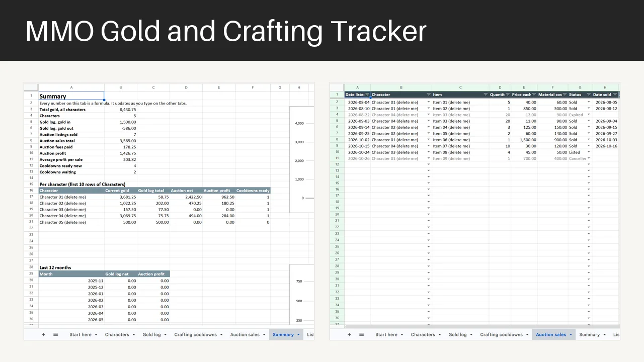Viewport: 644px width, 362px height.
Task: Open filter icon on Date listed header
Action: (x=367, y=95)
